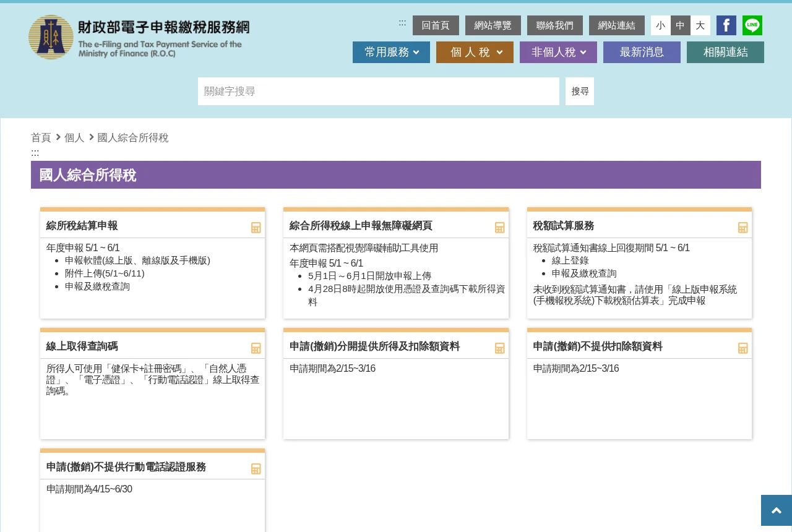Viewport: 792px width, 532px height.
Task: Open the 申報及繳稅查詢 link under 綜所稅結算申報
Action: (x=97, y=286)
